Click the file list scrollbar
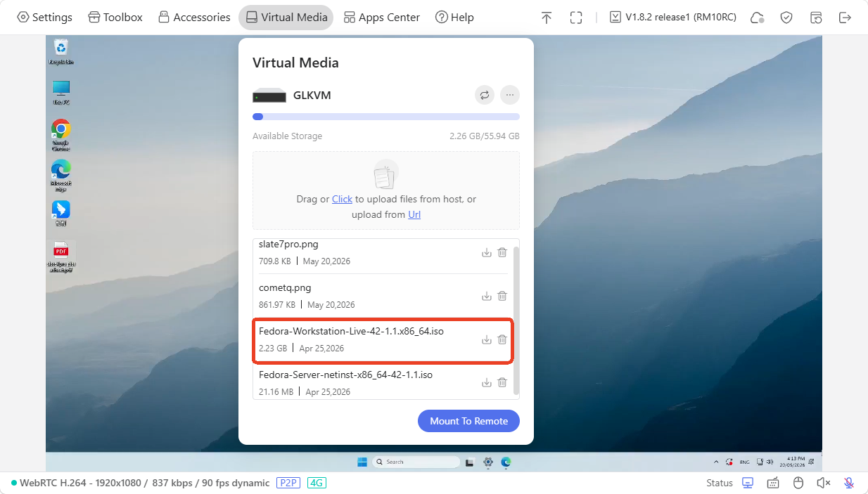 pyautogui.click(x=516, y=320)
